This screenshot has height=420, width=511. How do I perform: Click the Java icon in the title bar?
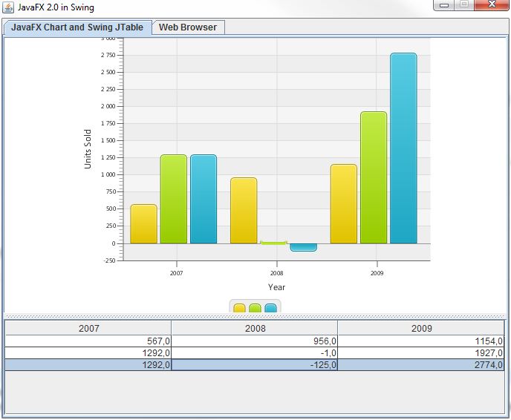(x=8, y=7)
